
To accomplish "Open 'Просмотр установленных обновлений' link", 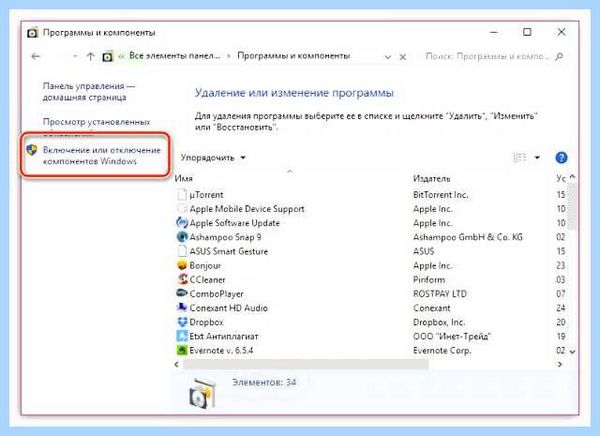I will point(96,127).
